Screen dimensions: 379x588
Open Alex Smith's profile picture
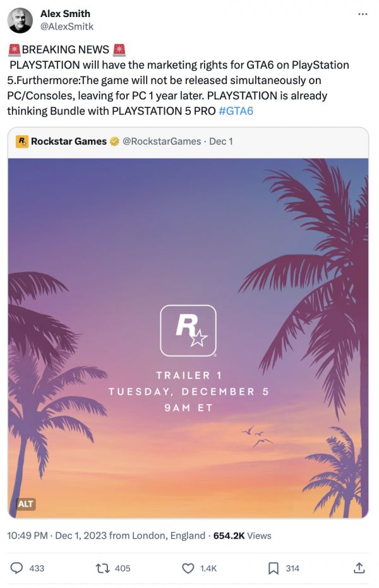click(20, 20)
